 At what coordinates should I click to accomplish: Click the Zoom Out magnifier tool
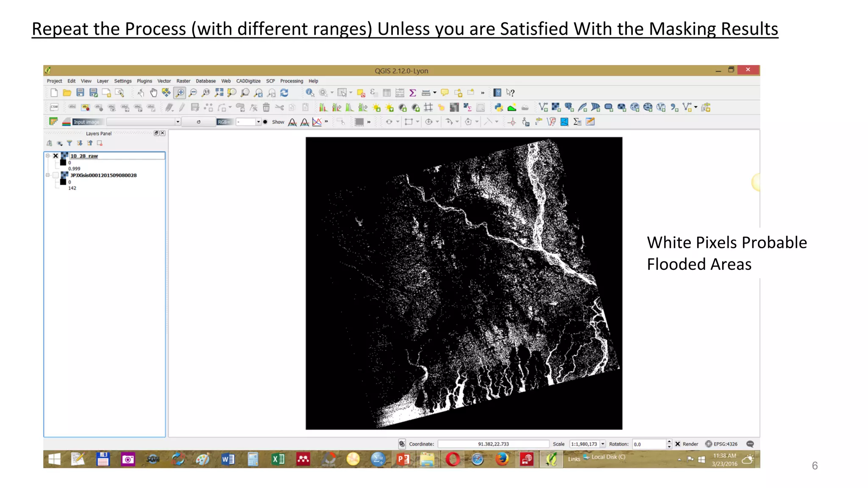click(193, 93)
